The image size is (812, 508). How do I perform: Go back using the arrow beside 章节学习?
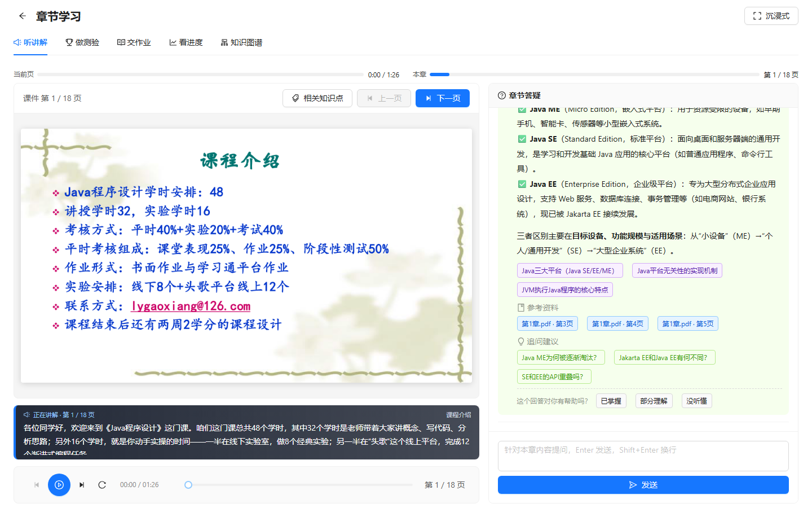[x=23, y=16]
